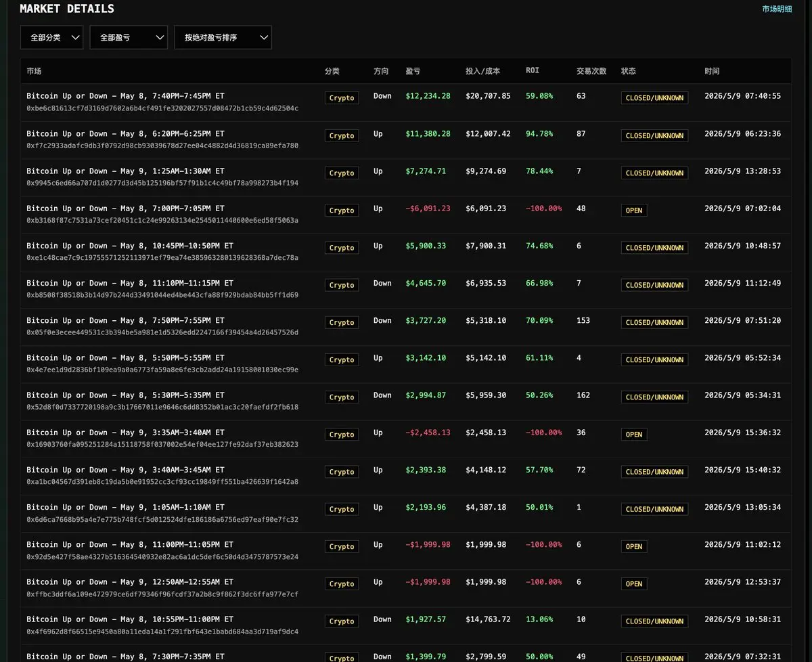Click cost value $4,148.12
812x662 pixels.
click(x=486, y=470)
